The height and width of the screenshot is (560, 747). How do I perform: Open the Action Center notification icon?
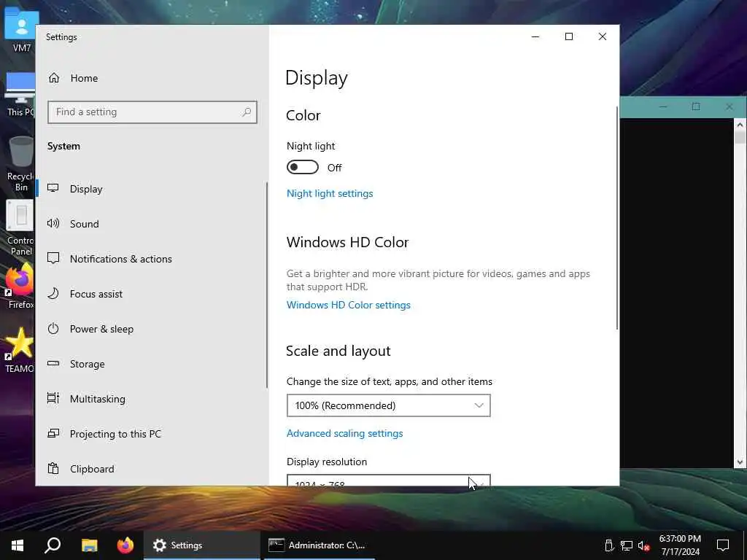point(723,545)
